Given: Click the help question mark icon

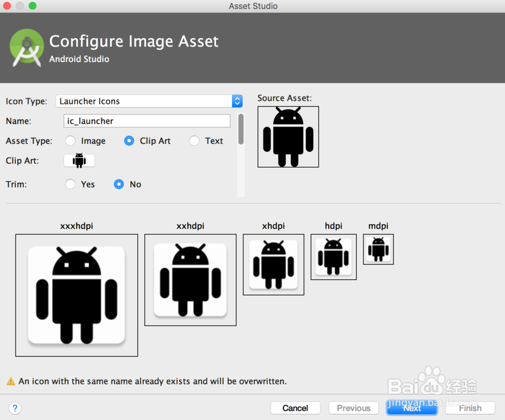Looking at the screenshot, I should [15, 408].
